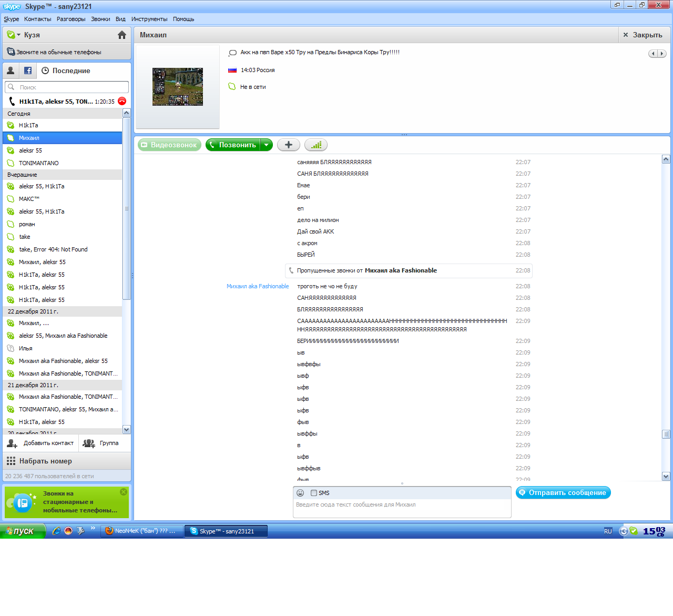Select the Илья contact
The image size is (673, 616).
62,348
